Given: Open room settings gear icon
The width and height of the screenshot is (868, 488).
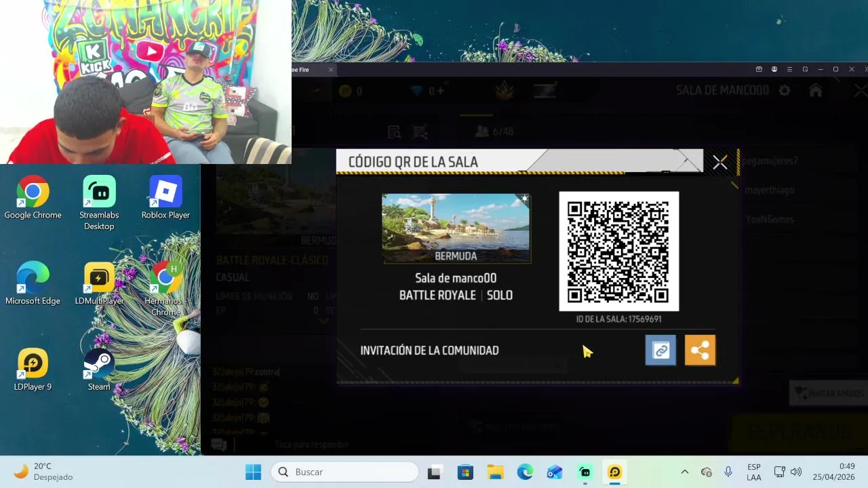Looking at the screenshot, I should 785,90.
